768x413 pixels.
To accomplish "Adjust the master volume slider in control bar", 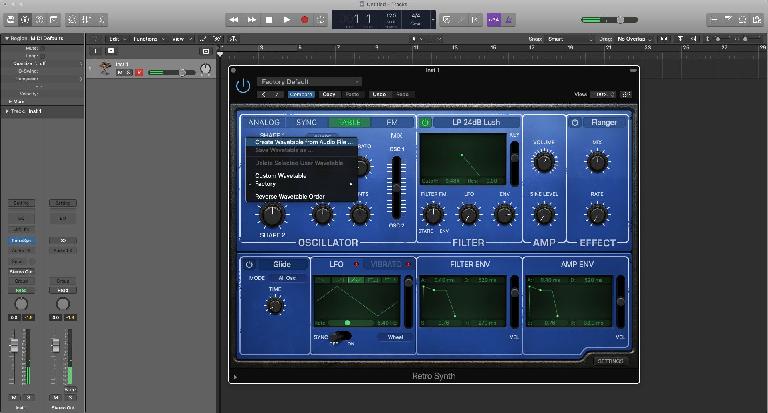I will pyautogui.click(x=609, y=20).
